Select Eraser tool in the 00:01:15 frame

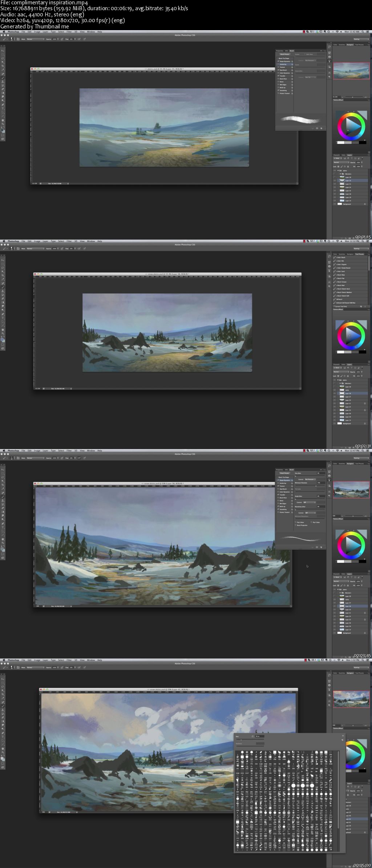point(3,89)
